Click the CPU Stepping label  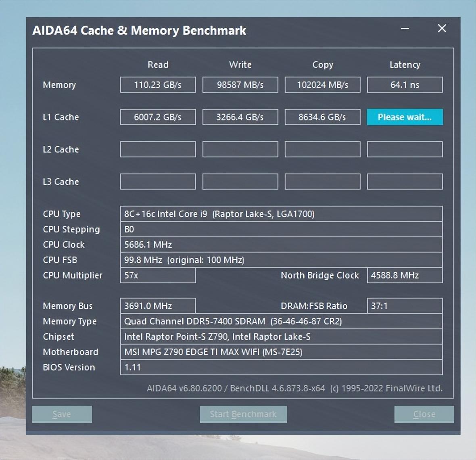(x=71, y=229)
